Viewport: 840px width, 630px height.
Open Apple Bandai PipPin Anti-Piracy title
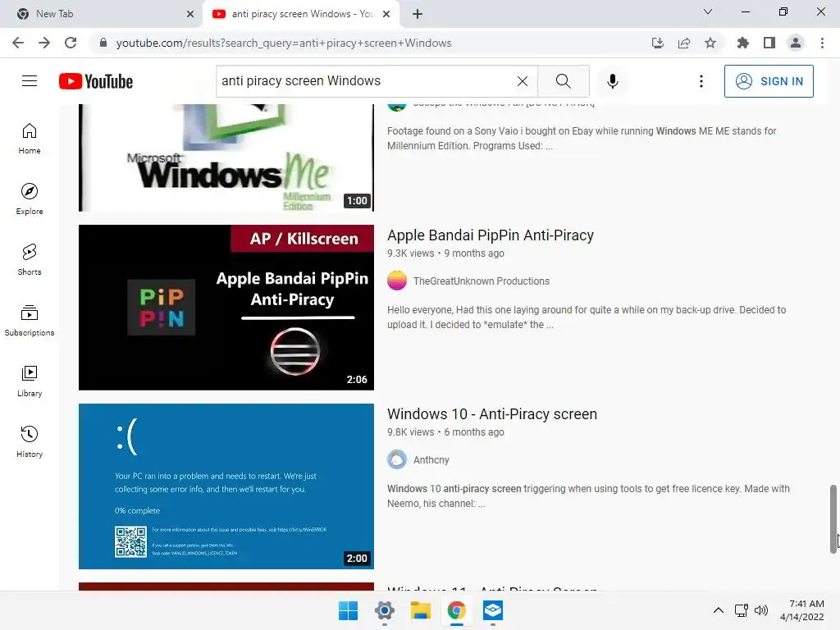click(491, 235)
